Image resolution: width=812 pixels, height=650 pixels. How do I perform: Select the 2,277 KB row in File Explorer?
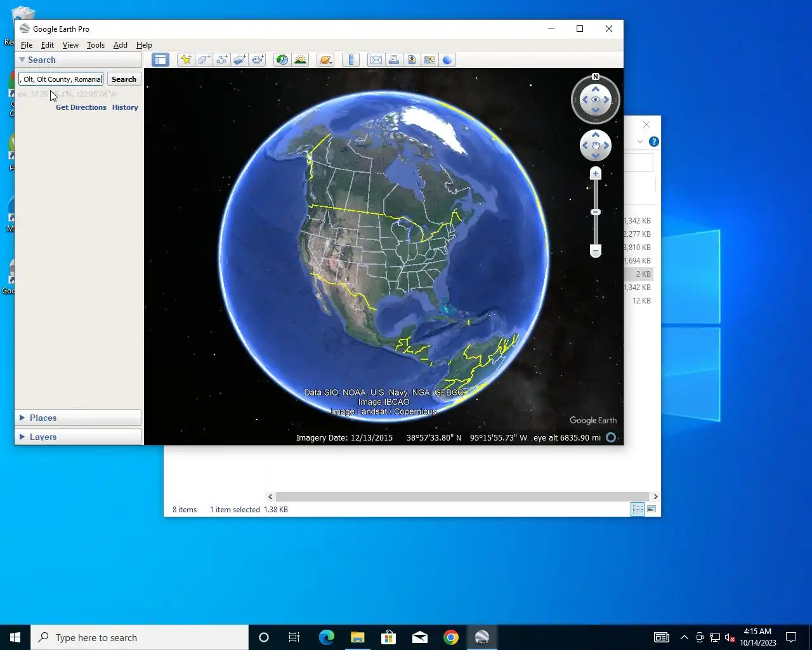[x=638, y=234]
